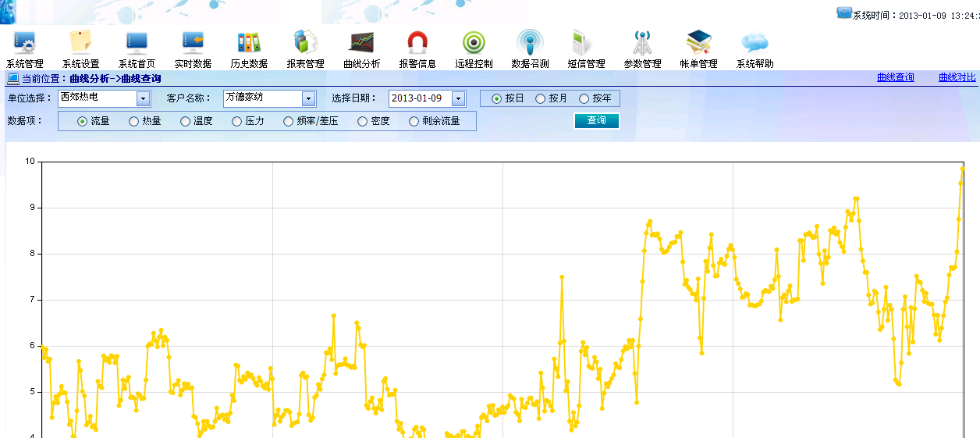This screenshot has width=980, height=438.
Task: Select the 热量 data item radio
Action: 134,122
